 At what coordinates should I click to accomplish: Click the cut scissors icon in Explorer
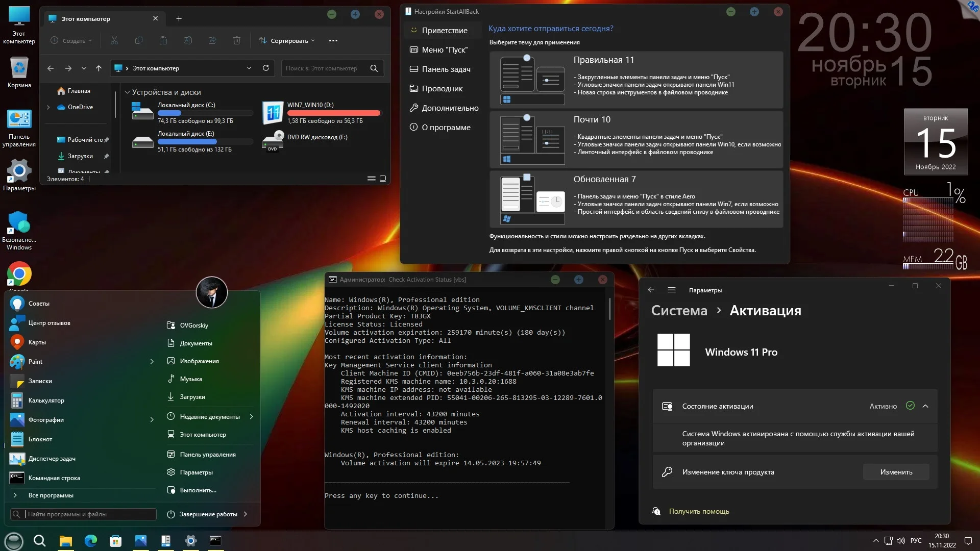click(114, 40)
